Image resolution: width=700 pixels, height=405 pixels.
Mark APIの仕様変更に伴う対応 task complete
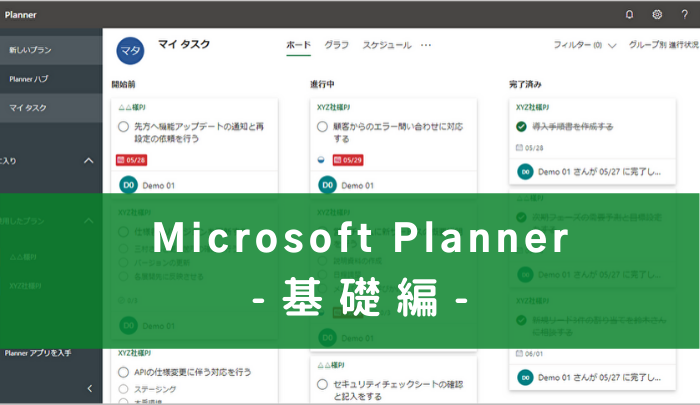[x=124, y=372]
